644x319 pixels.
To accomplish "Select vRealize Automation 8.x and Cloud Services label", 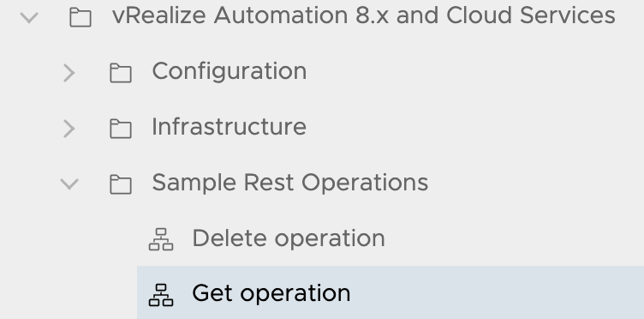I will 364,15.
